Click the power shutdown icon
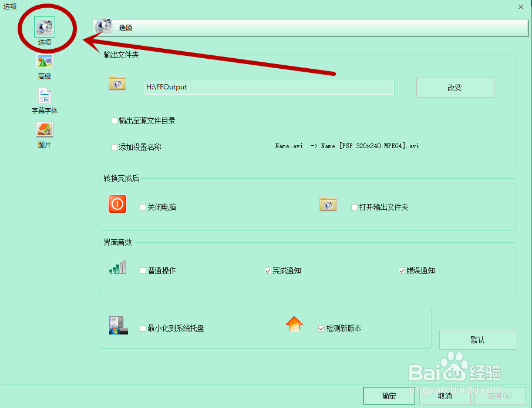This screenshot has width=532, height=408. click(117, 204)
